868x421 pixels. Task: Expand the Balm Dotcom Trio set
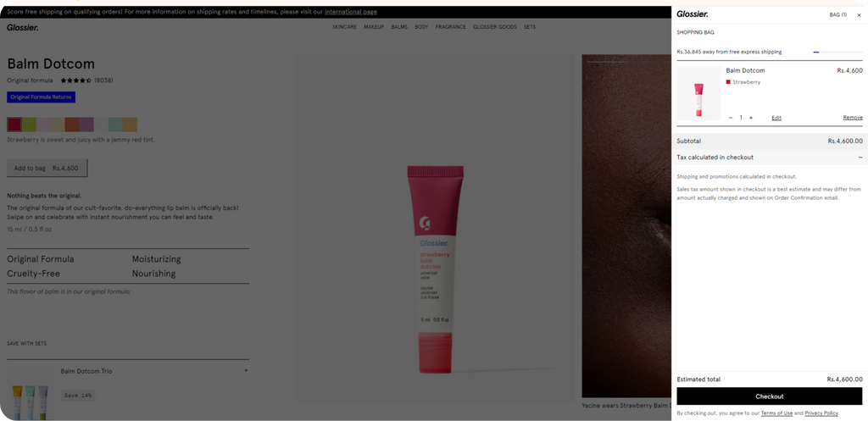pyautogui.click(x=246, y=371)
